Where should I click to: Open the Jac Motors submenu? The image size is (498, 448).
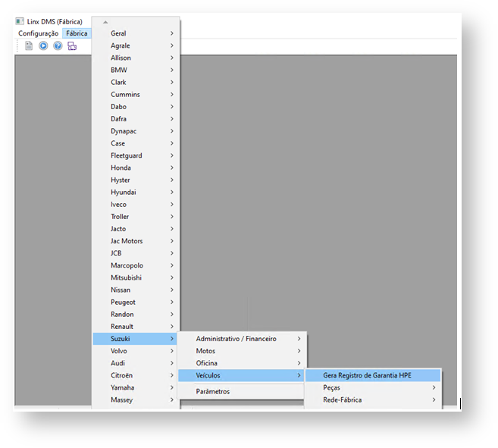136,241
